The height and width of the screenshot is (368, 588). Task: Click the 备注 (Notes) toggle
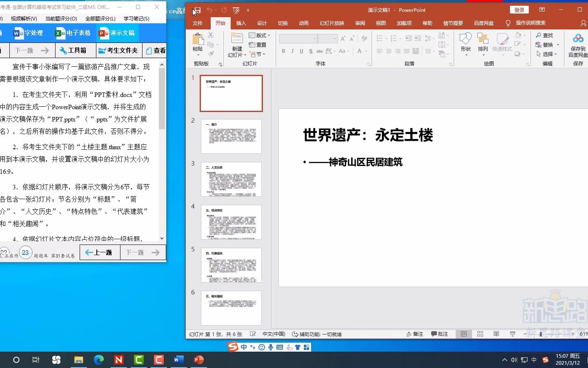coord(415,334)
